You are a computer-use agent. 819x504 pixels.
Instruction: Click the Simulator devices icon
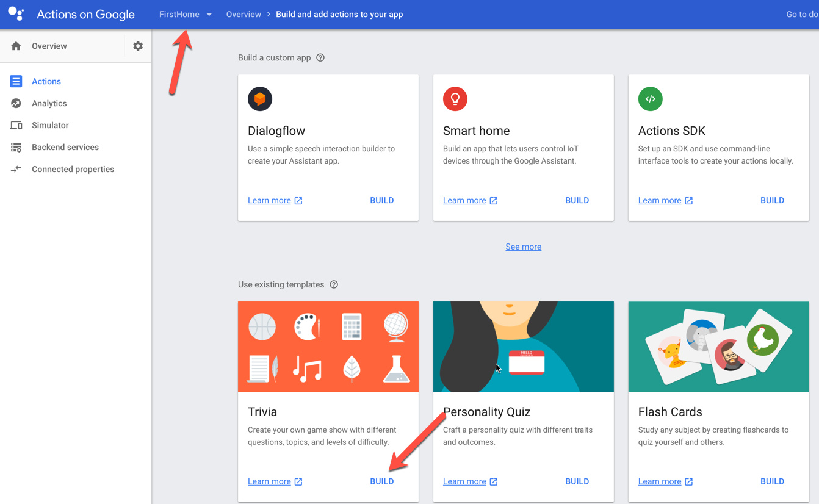[16, 125]
